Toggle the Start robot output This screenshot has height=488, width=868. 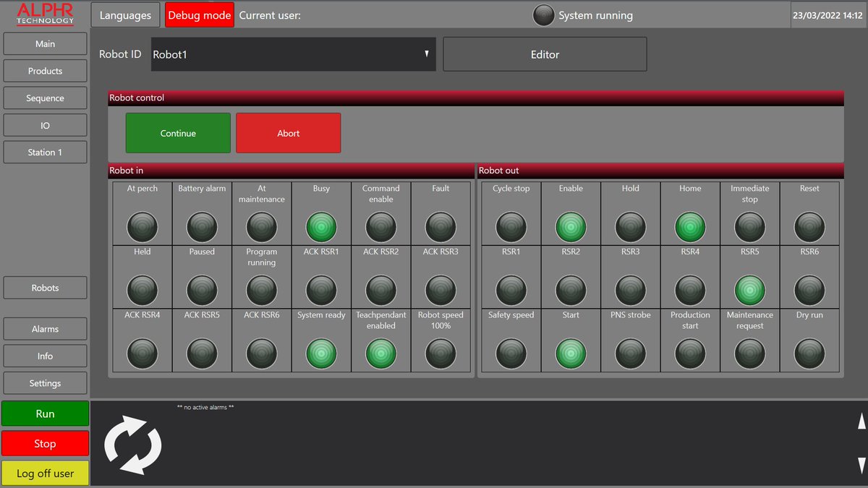(571, 354)
